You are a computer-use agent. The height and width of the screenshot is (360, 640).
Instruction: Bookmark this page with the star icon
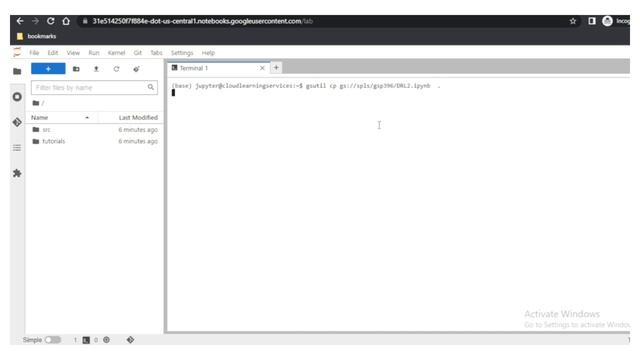(573, 21)
